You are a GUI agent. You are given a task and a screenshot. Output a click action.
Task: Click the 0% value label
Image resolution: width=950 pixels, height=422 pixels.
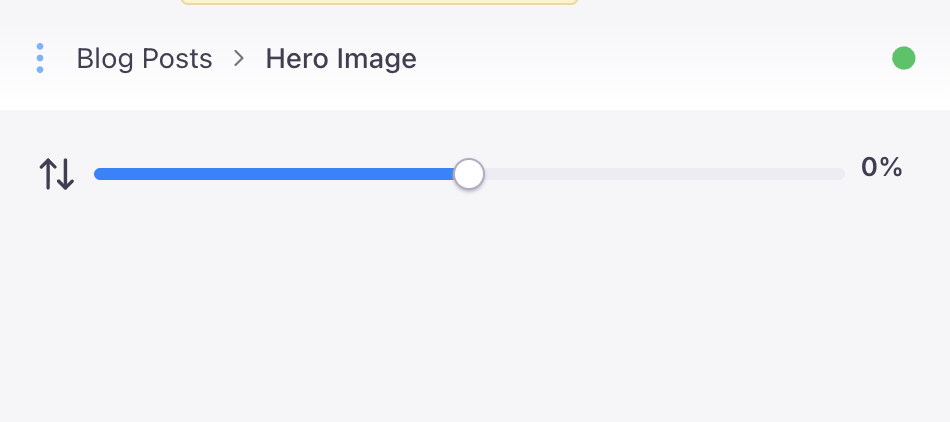882,167
